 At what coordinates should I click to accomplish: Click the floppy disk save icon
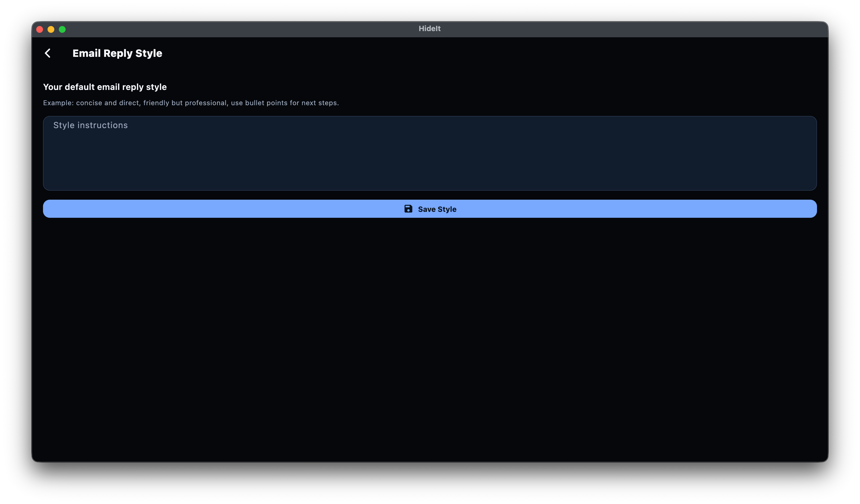(x=408, y=209)
